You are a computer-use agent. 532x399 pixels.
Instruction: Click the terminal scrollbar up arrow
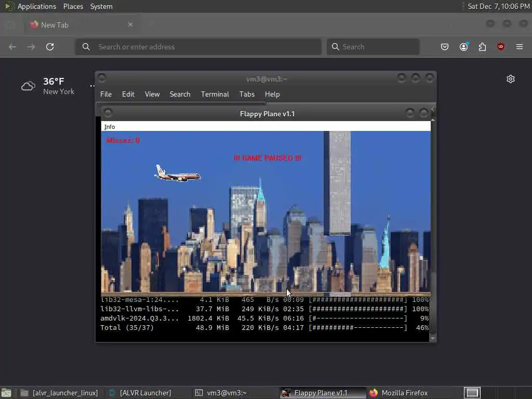click(x=433, y=120)
